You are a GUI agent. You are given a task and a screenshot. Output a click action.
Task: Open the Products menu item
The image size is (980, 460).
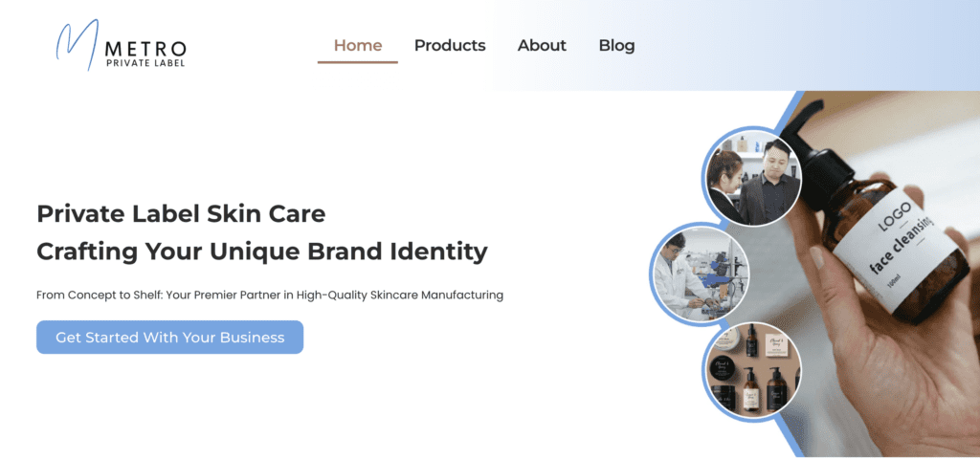pos(450,46)
